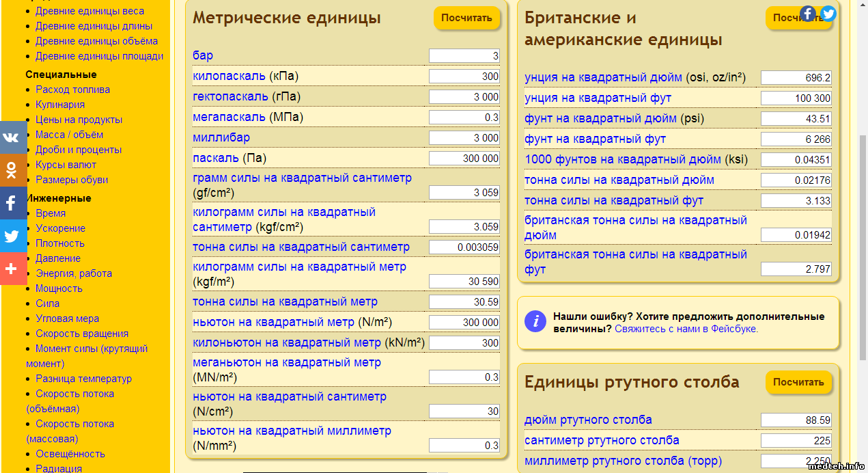Image resolution: width=868 pixels, height=473 pixels.
Task: Open the Давление sidebar link
Action: 58,258
